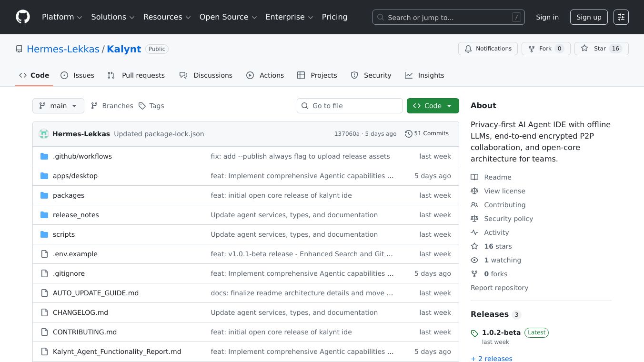
Task: Open the green Code dropdown
Action: (433, 106)
